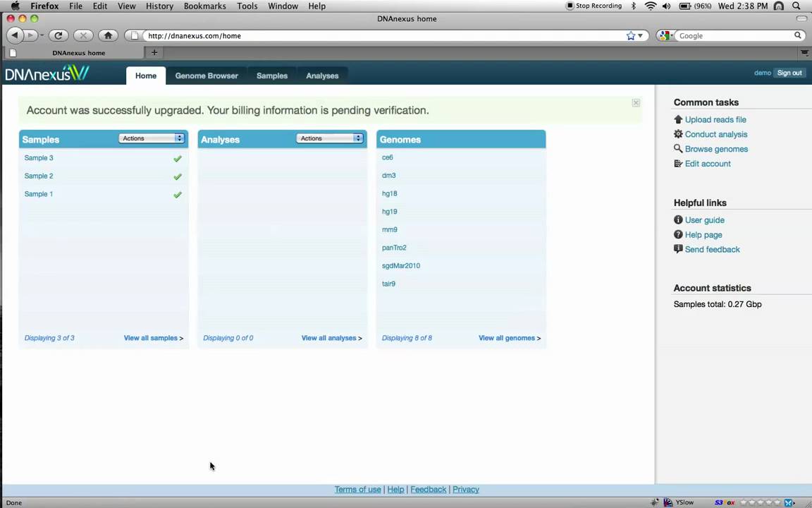Open the Bookmarks menu
This screenshot has width=812, height=508.
[x=204, y=6]
